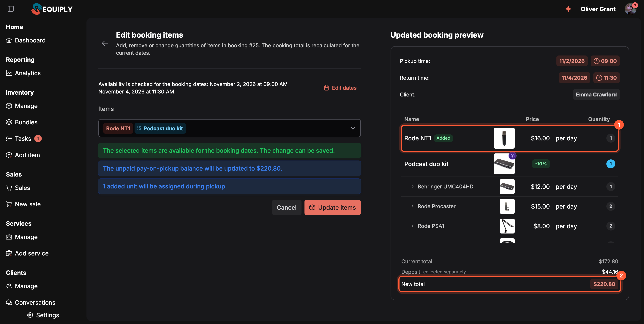Click the Equiply logo
The height and width of the screenshot is (324, 644).
point(52,9)
